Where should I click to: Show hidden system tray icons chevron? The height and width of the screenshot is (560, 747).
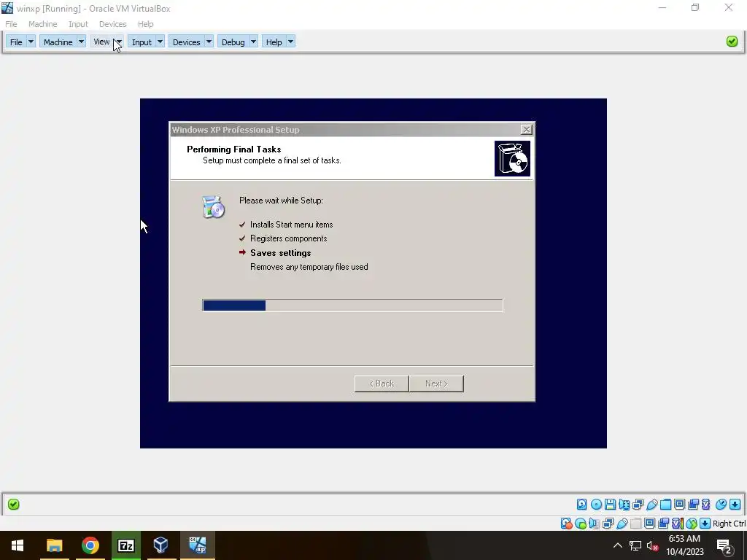(617, 545)
